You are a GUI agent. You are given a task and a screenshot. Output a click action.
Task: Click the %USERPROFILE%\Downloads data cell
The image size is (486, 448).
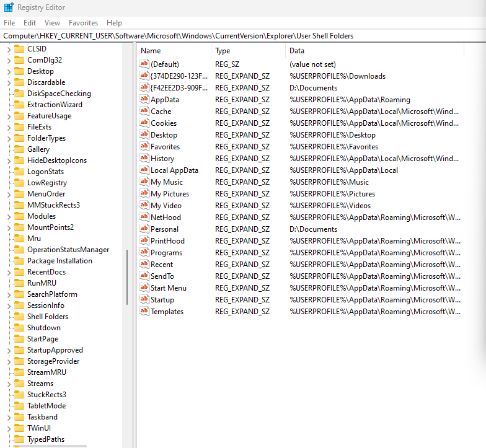tap(337, 76)
